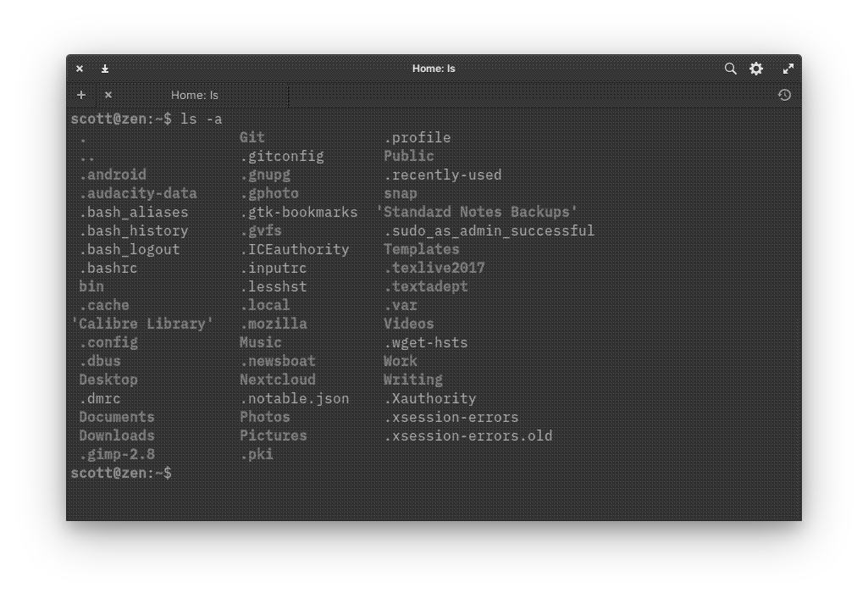Click the '.ICEauthority' entry

(295, 249)
